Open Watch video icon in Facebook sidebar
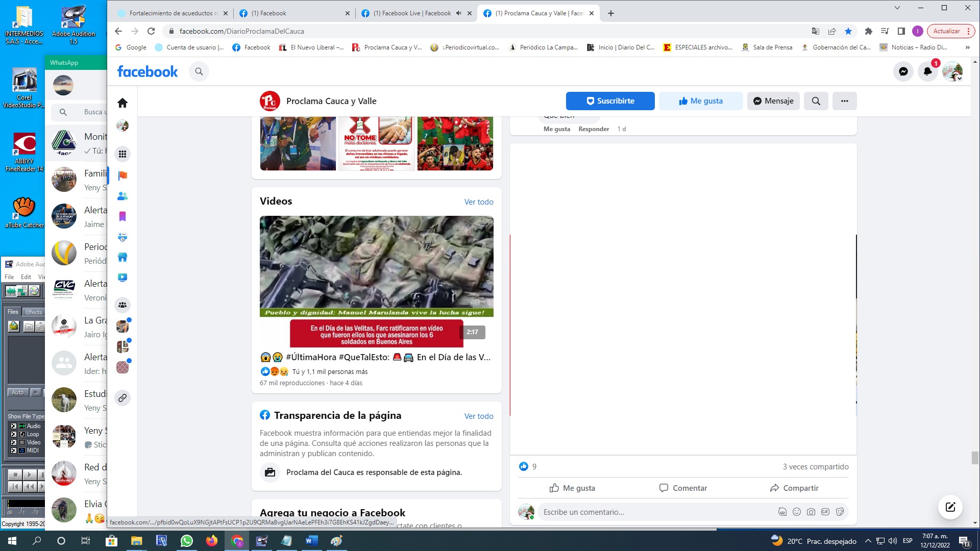The image size is (980, 551). (122, 278)
